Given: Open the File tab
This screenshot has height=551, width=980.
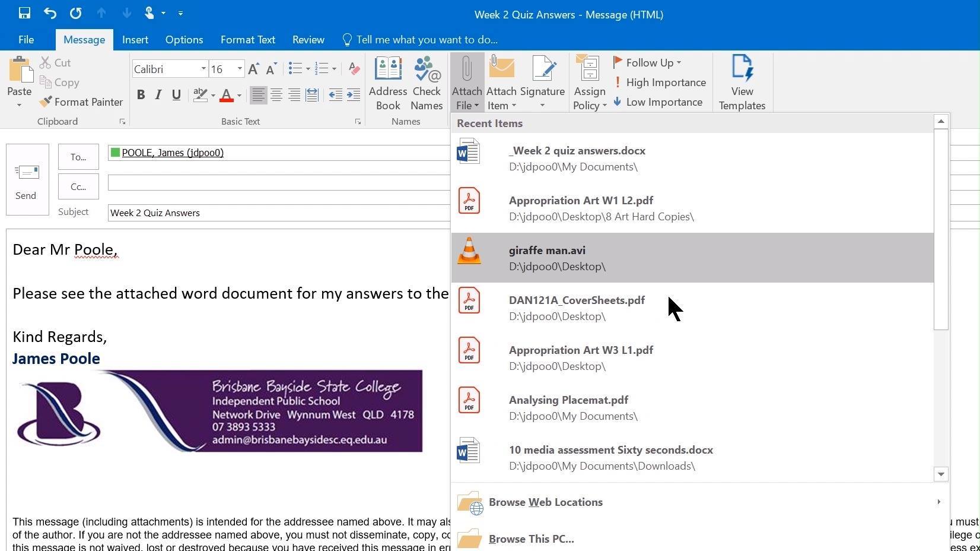Looking at the screenshot, I should point(26,40).
